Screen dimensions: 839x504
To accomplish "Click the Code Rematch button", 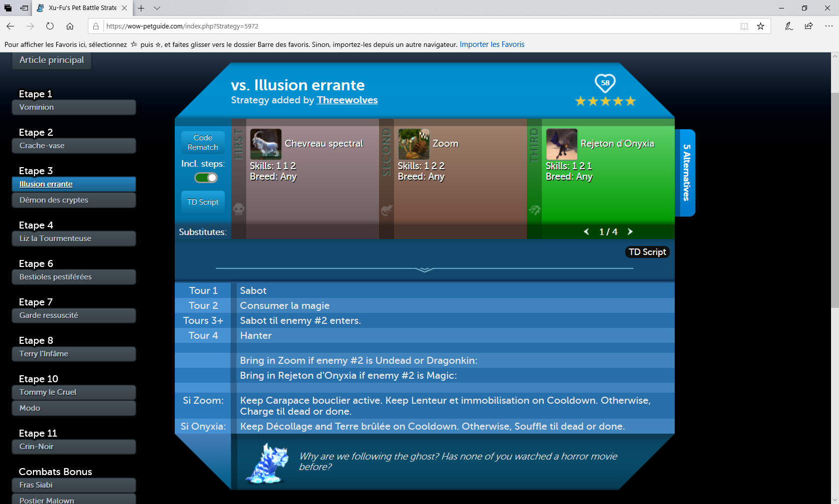I will click(203, 142).
